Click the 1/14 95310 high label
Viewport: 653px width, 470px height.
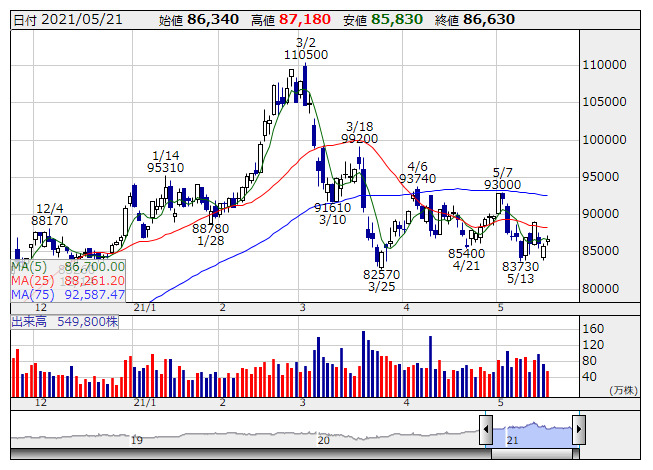tap(165, 162)
